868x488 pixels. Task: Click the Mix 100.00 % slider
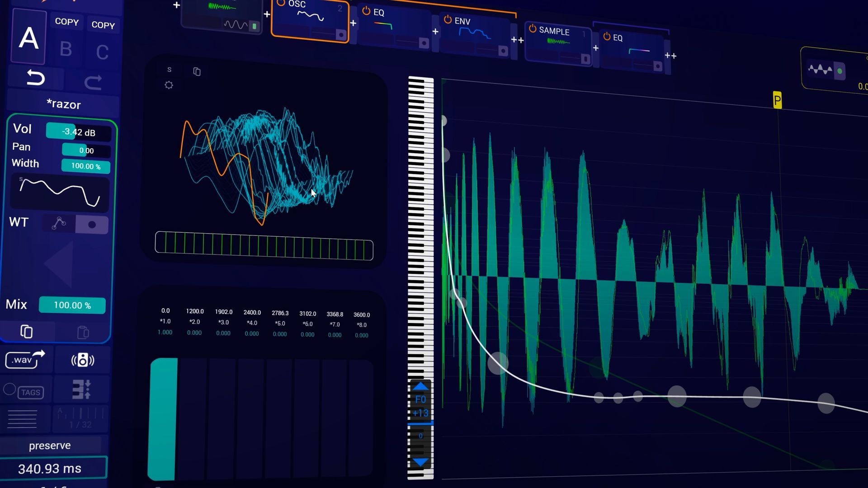pos(72,305)
